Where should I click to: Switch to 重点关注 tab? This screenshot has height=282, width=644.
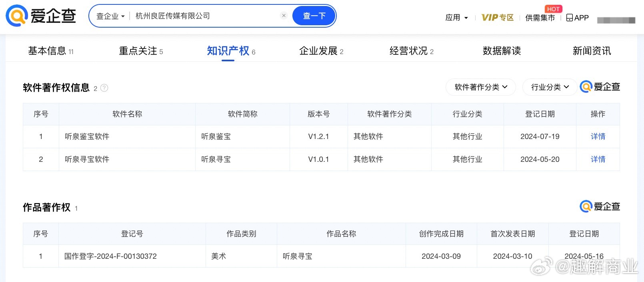coord(141,51)
